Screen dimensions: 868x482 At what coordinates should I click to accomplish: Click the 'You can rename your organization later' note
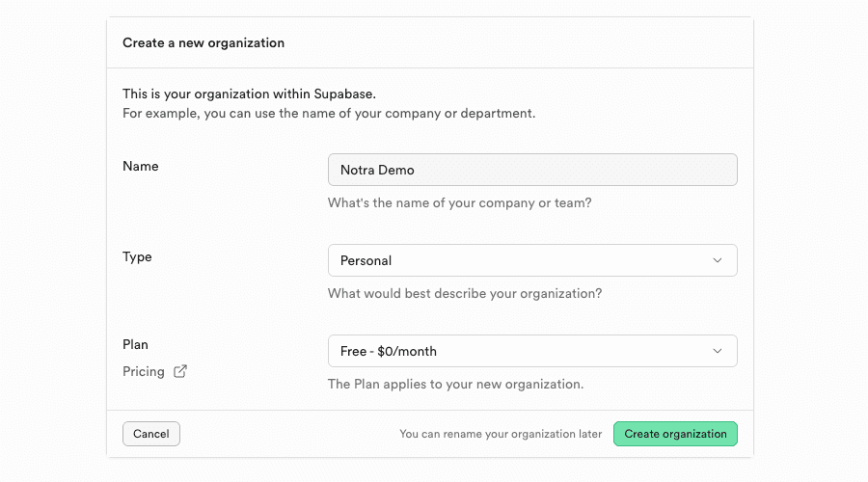coord(501,434)
